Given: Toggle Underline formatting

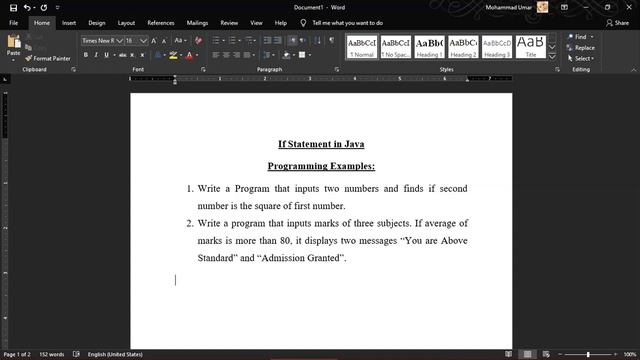Looking at the screenshot, I should pyautogui.click(x=107, y=55).
